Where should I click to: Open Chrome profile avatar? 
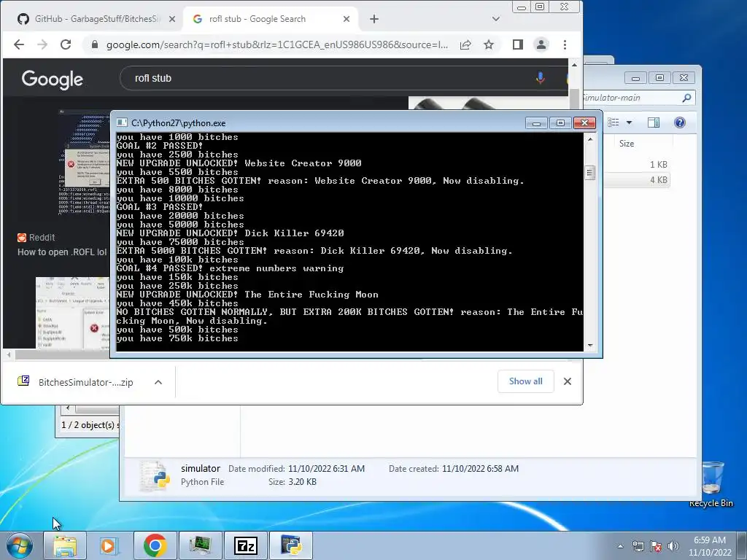tap(541, 44)
